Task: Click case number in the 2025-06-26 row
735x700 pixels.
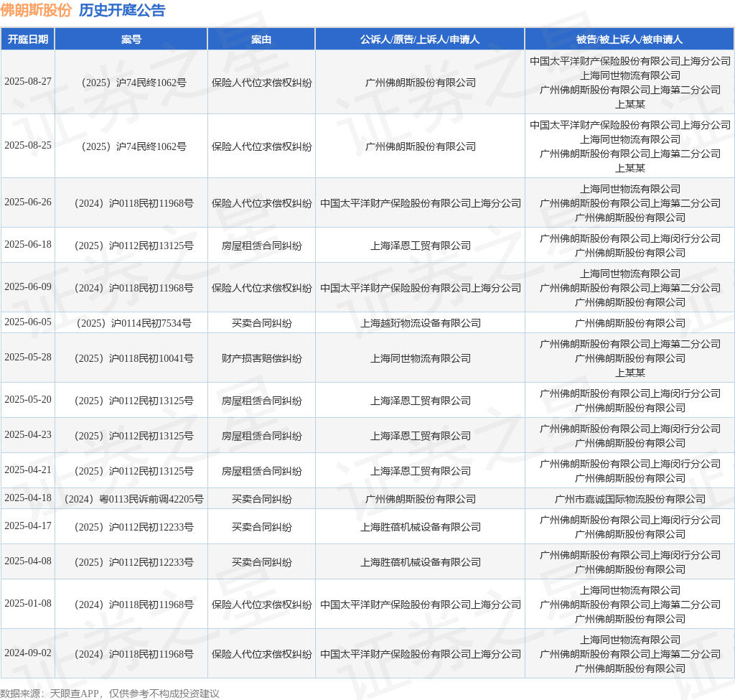Action: [x=134, y=203]
